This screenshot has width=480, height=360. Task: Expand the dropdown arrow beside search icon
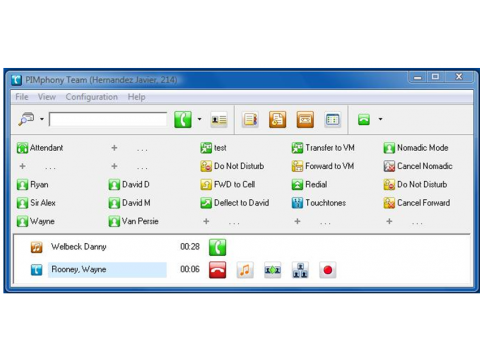[42, 119]
